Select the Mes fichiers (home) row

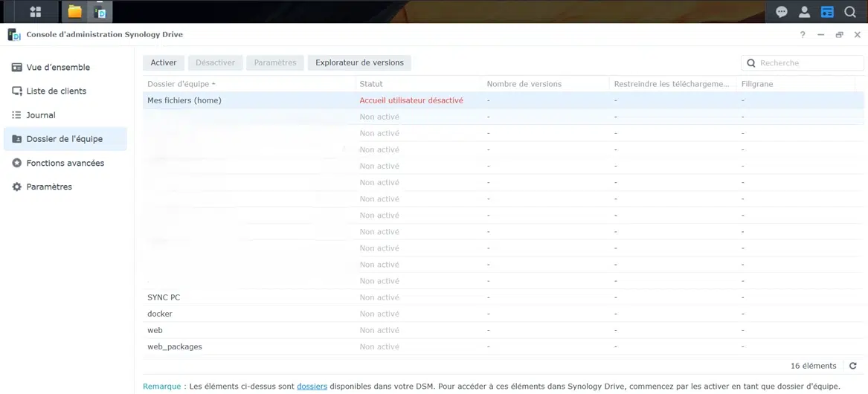(x=504, y=100)
